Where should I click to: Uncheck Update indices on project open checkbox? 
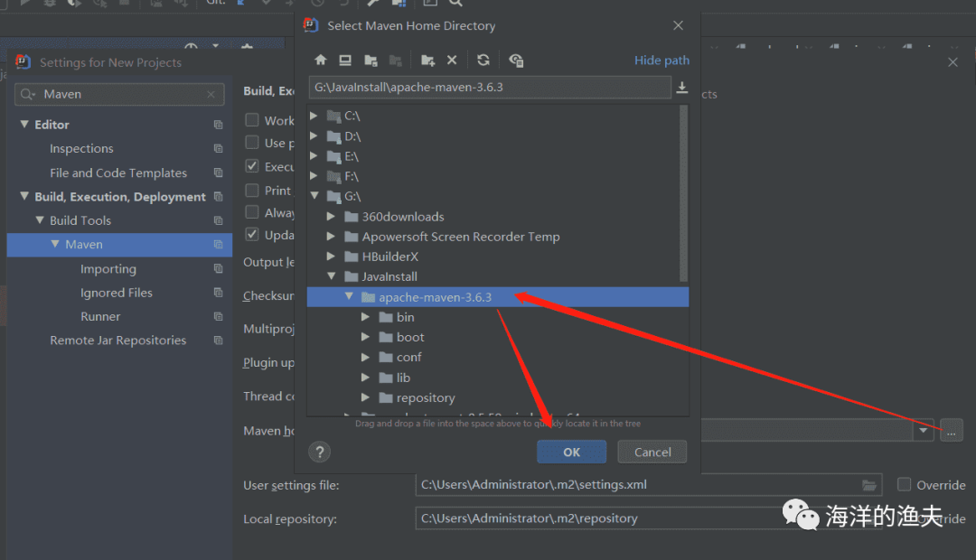pos(252,235)
